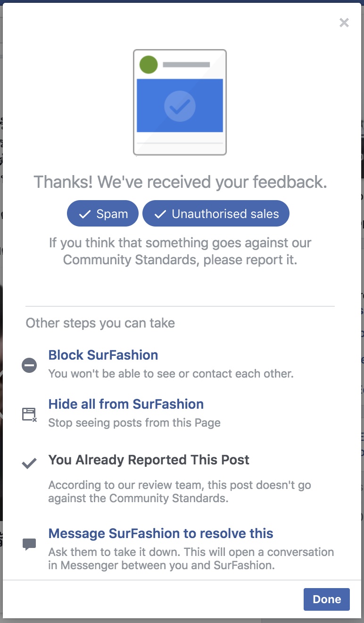The width and height of the screenshot is (364, 623).
Task: Click the green avatar circle in the illustration
Action: click(x=149, y=65)
